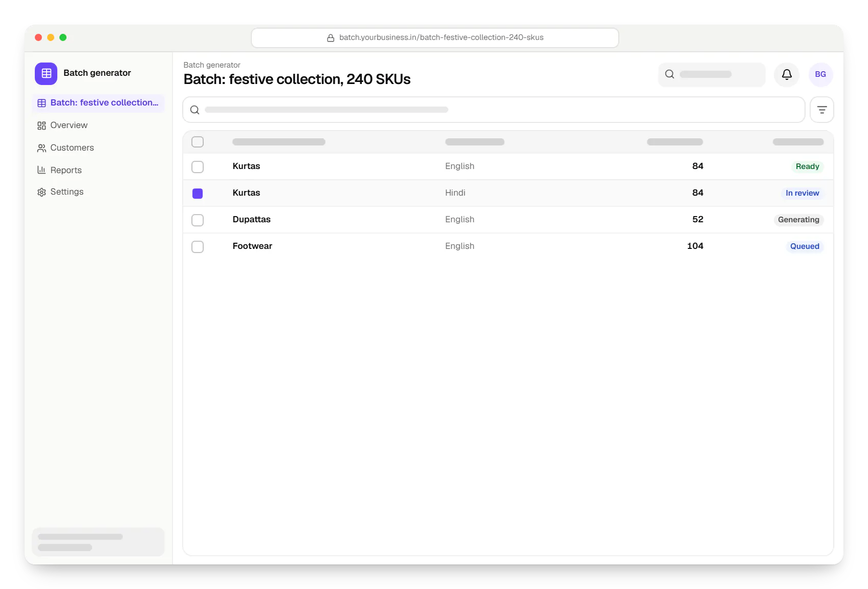Click the Batch generator breadcrumb above the title
This screenshot has height=589, width=868.
coord(212,65)
